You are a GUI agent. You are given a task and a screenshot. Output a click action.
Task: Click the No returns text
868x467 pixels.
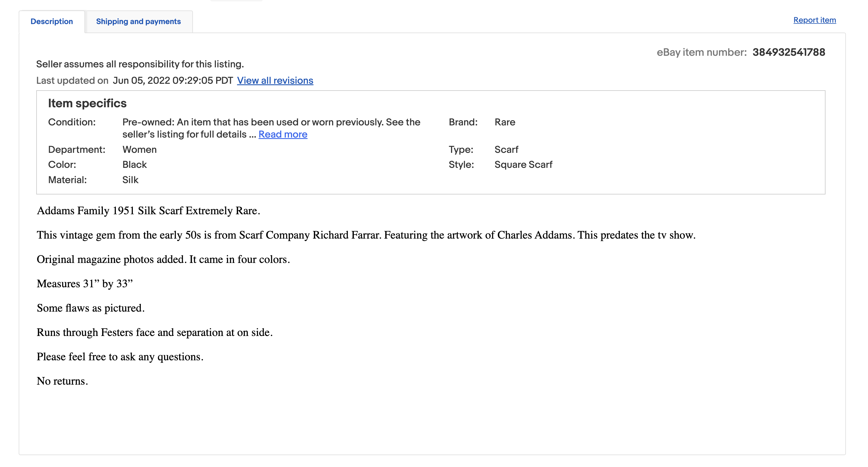tap(62, 381)
